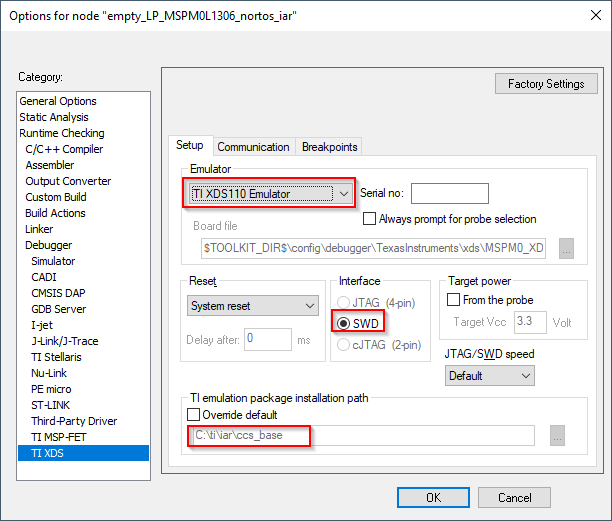This screenshot has width=612, height=521.
Task: Click the Serial no input field
Action: click(x=449, y=194)
